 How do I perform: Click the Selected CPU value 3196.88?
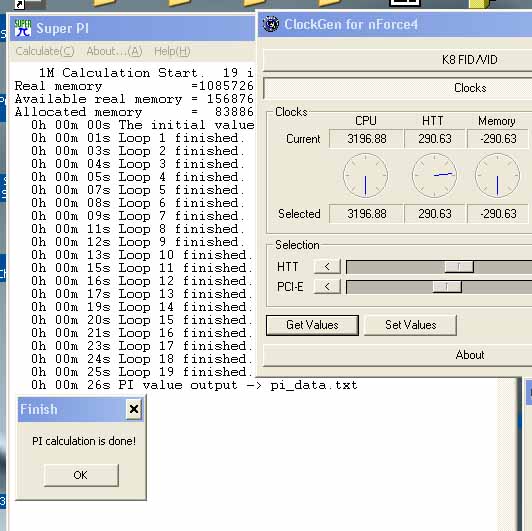366,214
